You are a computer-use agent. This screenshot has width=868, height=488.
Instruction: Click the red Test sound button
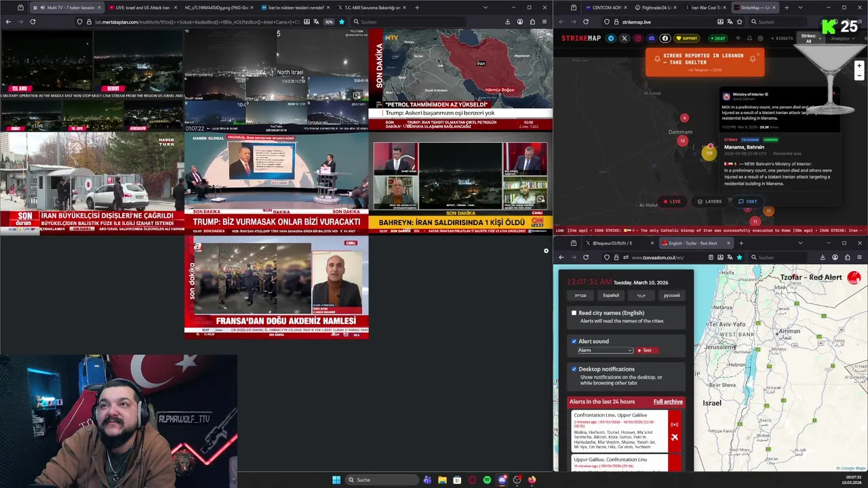[x=646, y=350]
